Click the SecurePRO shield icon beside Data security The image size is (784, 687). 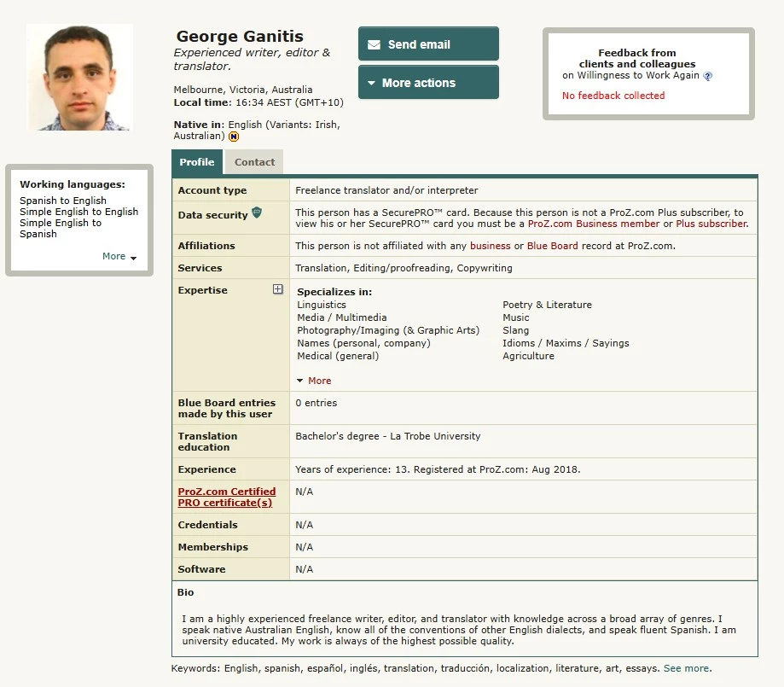(x=257, y=213)
